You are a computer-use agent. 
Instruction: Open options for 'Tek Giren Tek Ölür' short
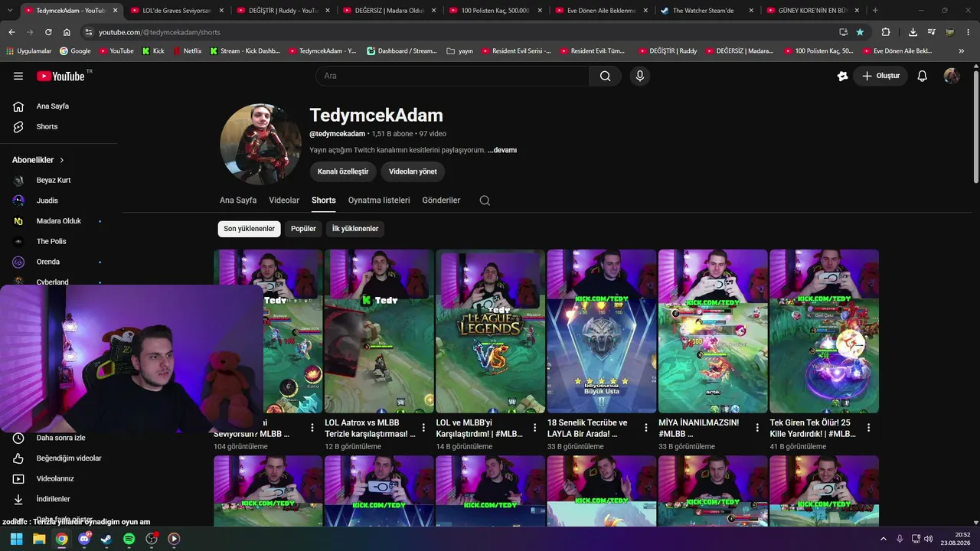(x=868, y=428)
